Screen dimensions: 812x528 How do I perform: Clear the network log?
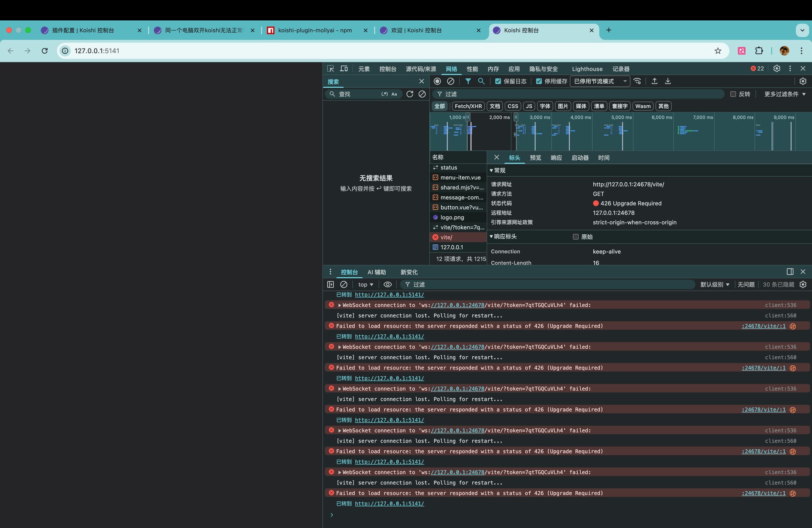coord(451,81)
